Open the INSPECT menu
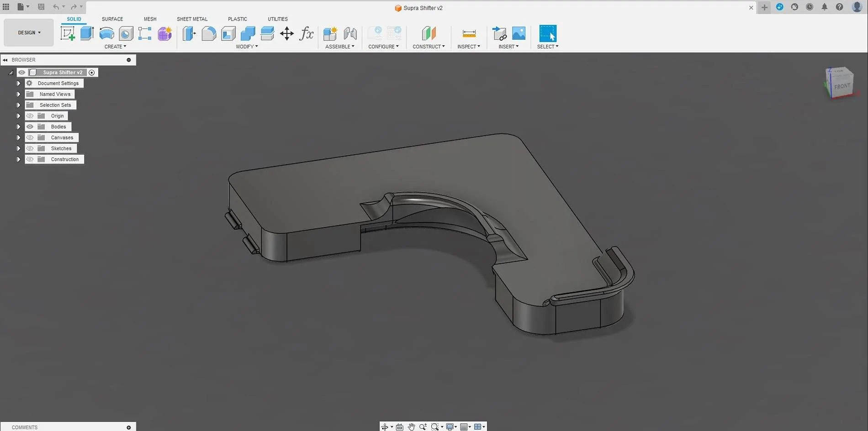 point(469,47)
